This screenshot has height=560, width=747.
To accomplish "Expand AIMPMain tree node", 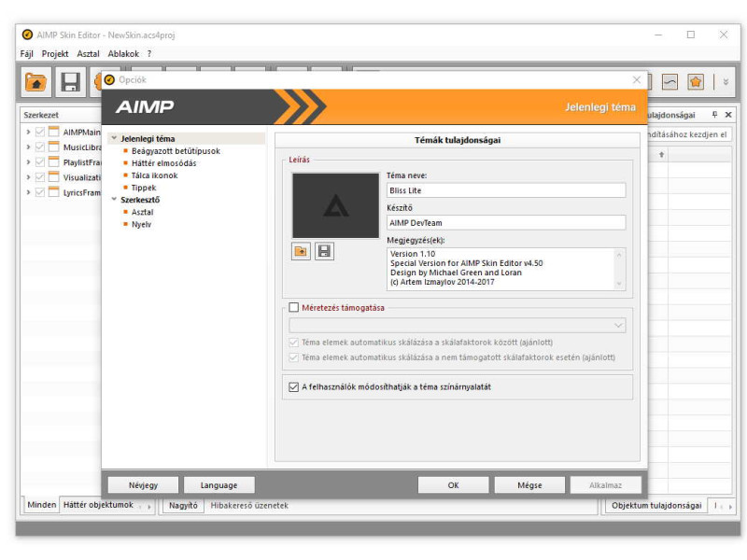I will pos(28,132).
